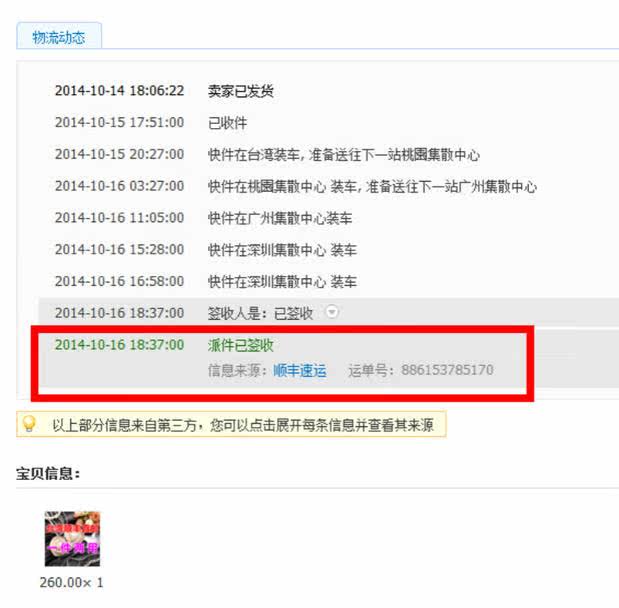The width and height of the screenshot is (619, 608).
Task: Click the 快件在广州集散中心装车 entry
Action: point(280,218)
